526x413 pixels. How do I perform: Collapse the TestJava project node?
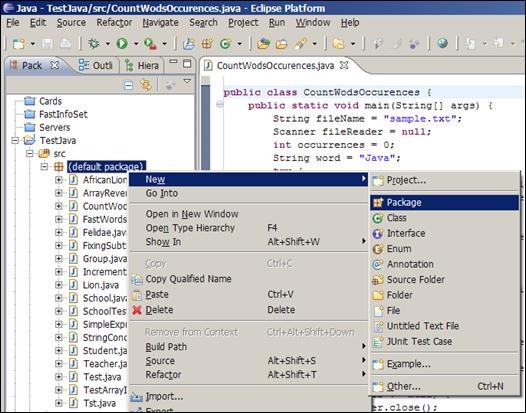point(15,140)
